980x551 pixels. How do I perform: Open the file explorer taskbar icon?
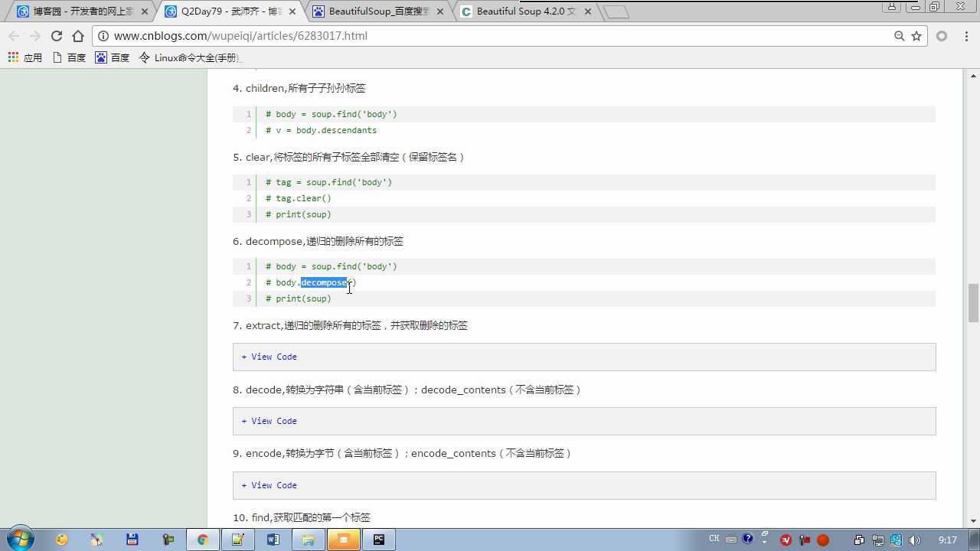coord(309,540)
